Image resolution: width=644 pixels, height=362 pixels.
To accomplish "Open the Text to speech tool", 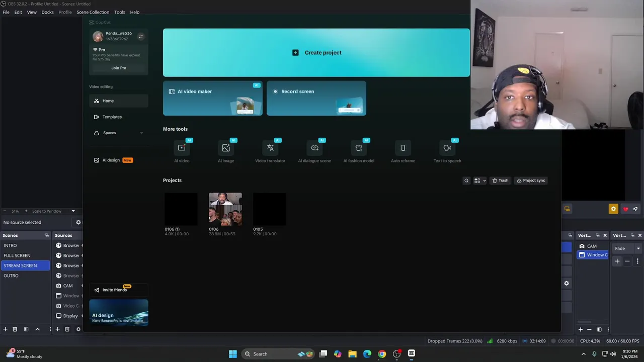I will click(447, 151).
